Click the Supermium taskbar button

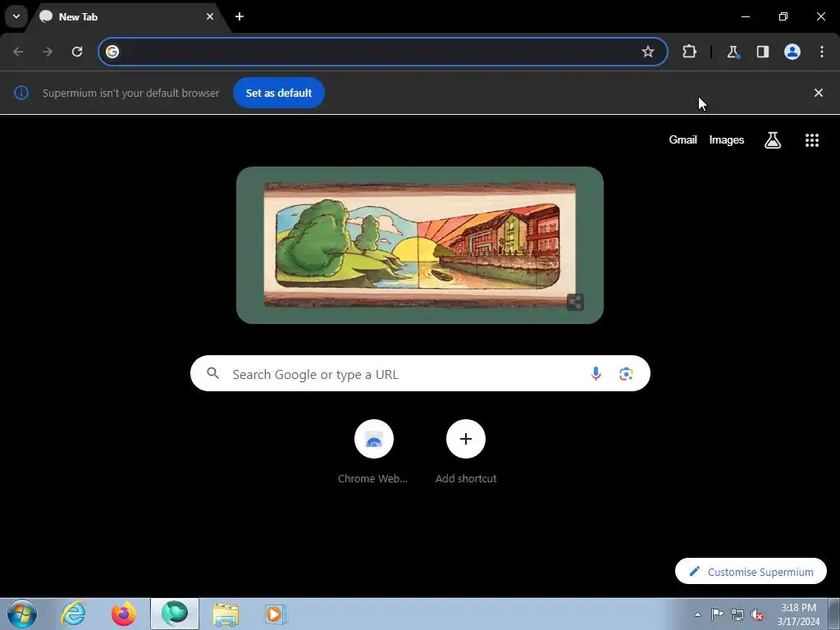pyautogui.click(x=175, y=614)
